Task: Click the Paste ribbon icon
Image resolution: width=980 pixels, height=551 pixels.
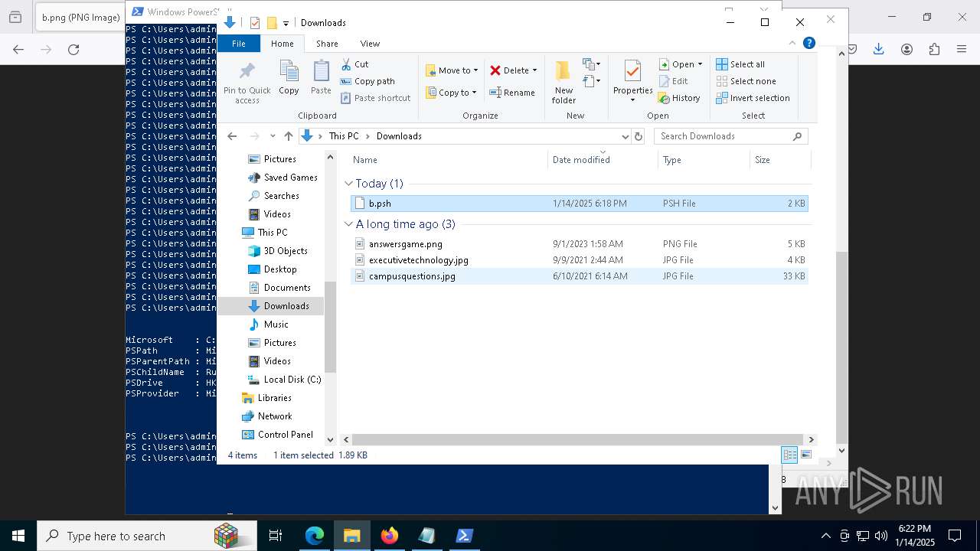Action: 321,77
